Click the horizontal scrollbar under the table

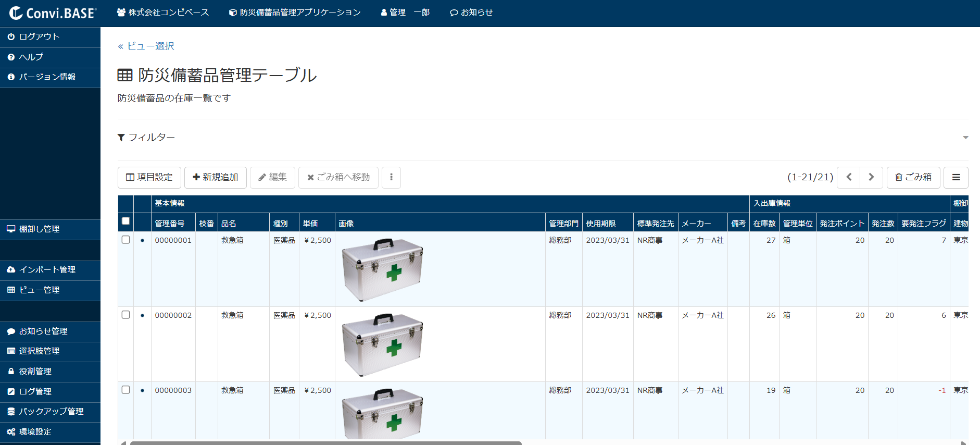pos(325,443)
